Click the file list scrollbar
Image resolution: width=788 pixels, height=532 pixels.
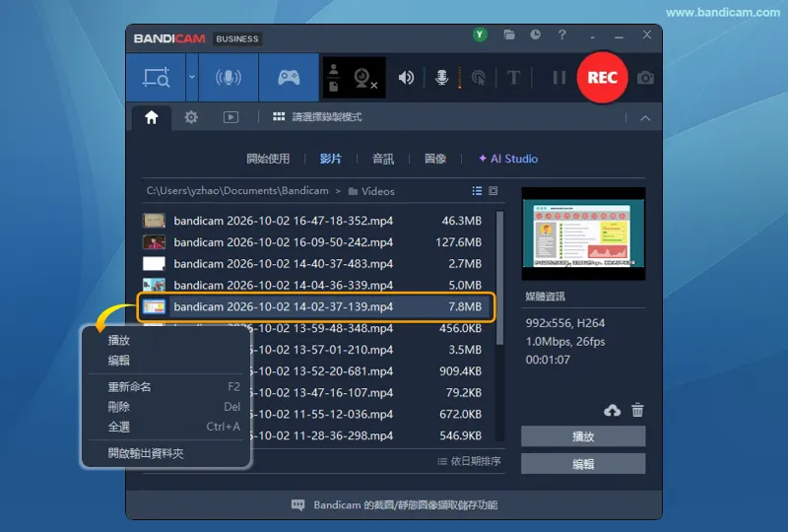[499, 278]
